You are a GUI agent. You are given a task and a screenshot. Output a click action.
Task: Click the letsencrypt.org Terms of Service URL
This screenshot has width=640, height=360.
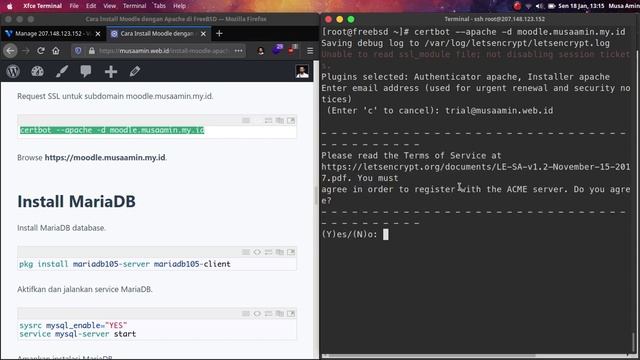click(x=476, y=172)
